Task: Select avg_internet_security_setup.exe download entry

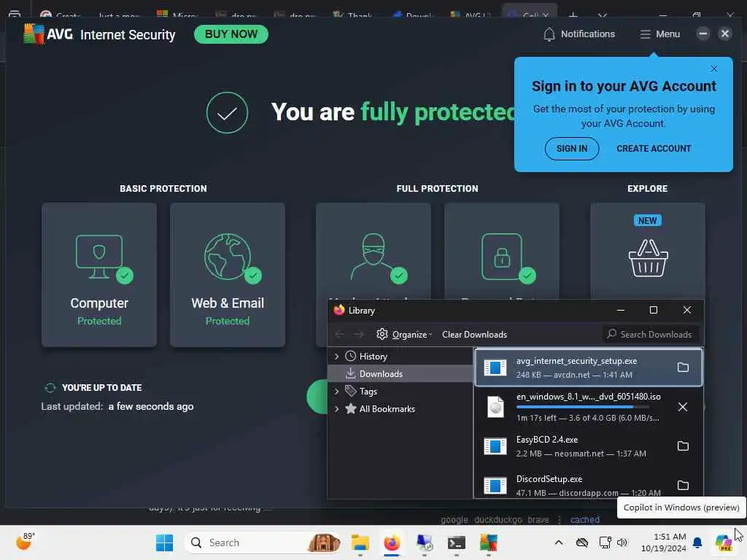Action: coord(589,367)
